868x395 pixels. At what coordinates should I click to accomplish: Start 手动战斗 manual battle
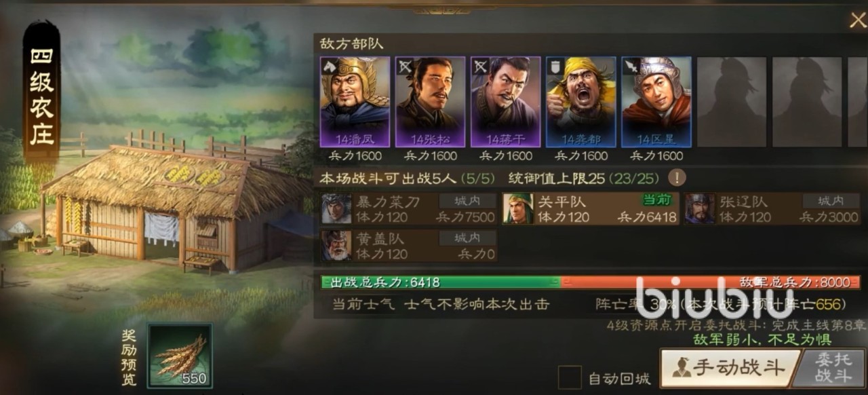pos(728,368)
